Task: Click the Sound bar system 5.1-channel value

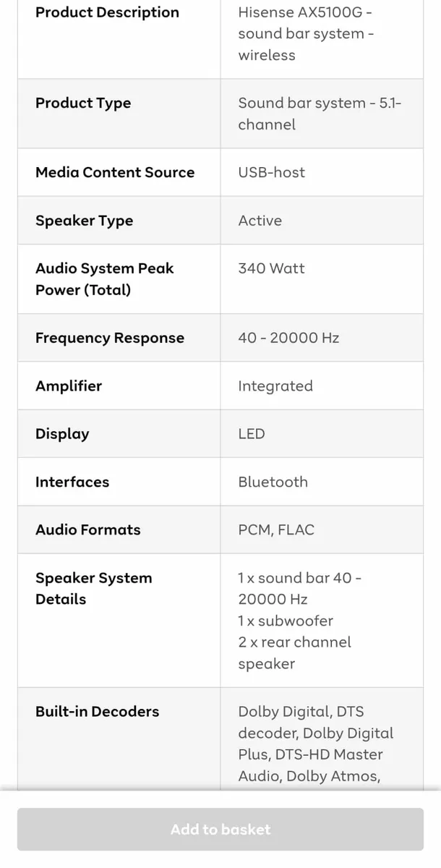Action: (x=316, y=114)
